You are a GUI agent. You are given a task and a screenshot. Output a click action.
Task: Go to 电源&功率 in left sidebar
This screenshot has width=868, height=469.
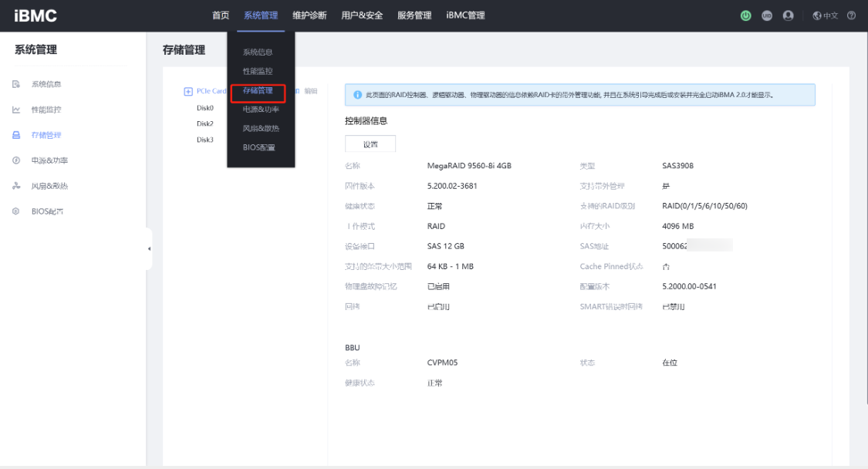[x=50, y=160]
